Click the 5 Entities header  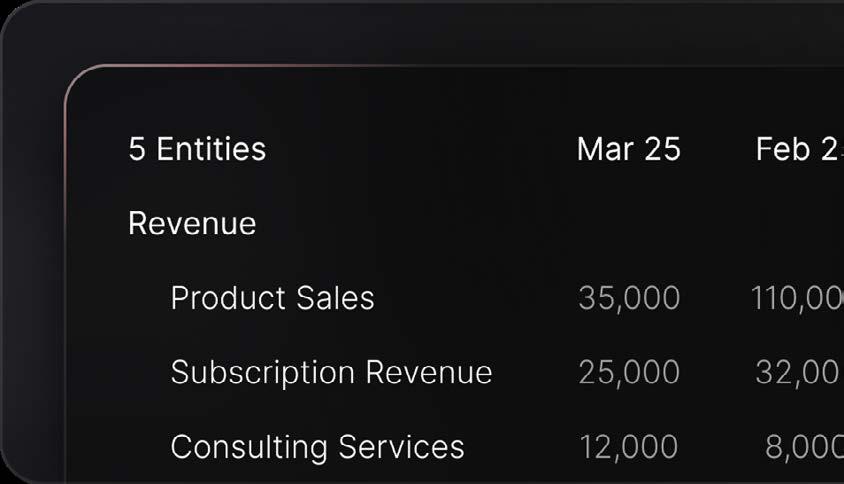197,149
